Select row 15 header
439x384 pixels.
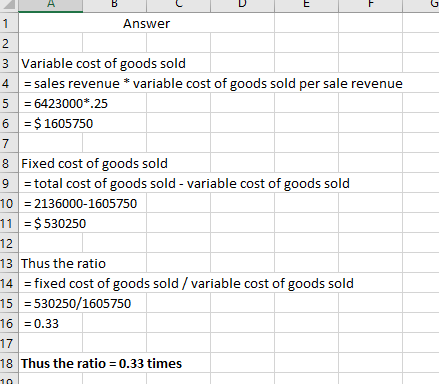[x=9, y=303]
